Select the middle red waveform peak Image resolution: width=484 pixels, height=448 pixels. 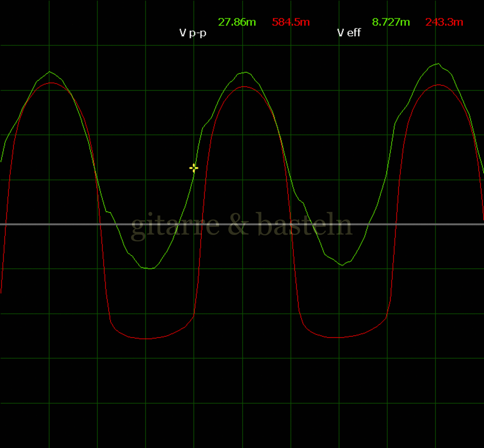click(x=245, y=87)
